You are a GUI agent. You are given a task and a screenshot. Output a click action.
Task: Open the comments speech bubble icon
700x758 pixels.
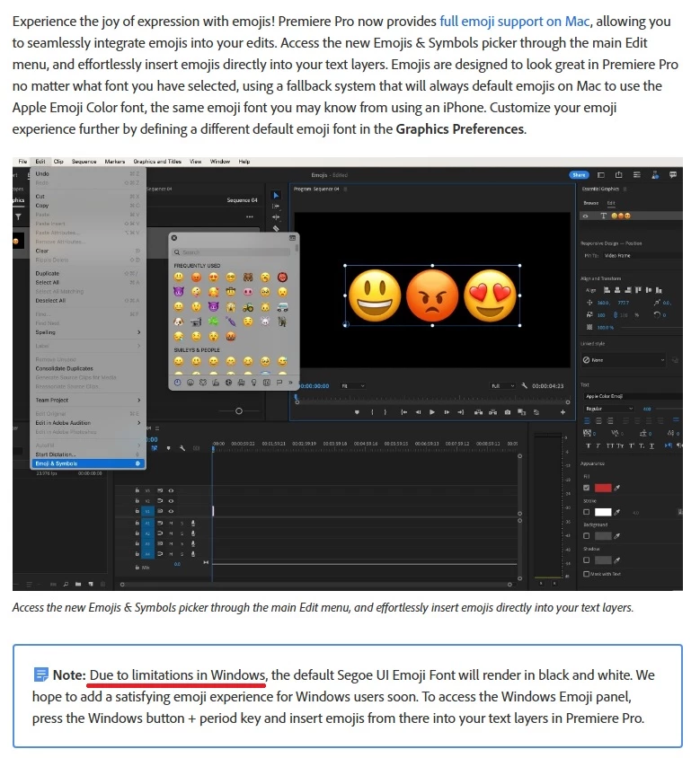coord(673,175)
